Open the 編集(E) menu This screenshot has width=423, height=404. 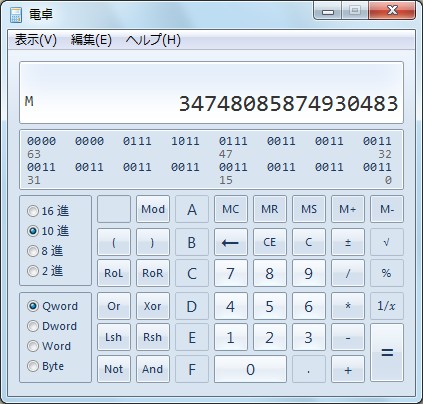pos(91,40)
